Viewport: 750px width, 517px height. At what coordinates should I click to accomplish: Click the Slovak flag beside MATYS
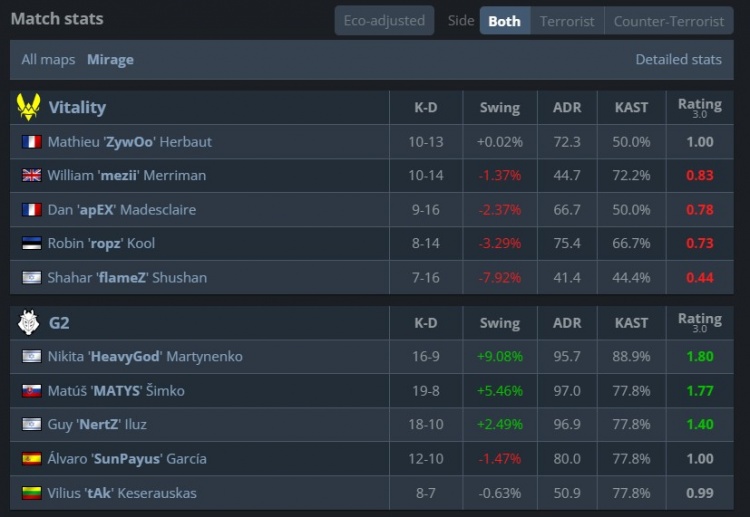pyautogui.click(x=31, y=391)
